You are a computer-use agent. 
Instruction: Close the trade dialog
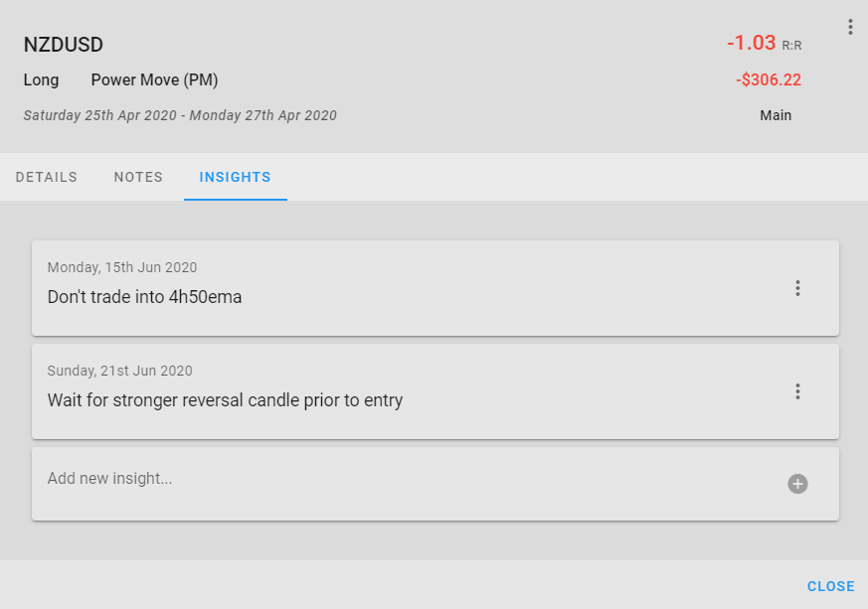point(830,586)
